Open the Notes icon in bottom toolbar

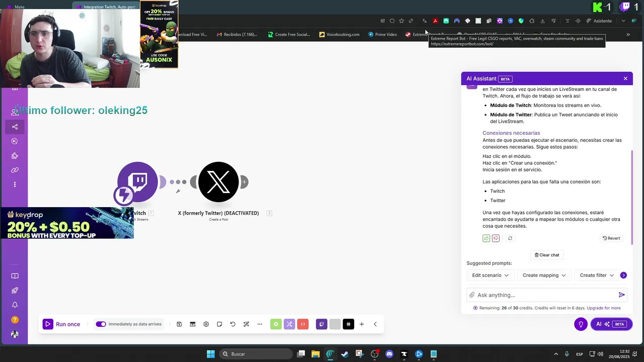pos(219,324)
